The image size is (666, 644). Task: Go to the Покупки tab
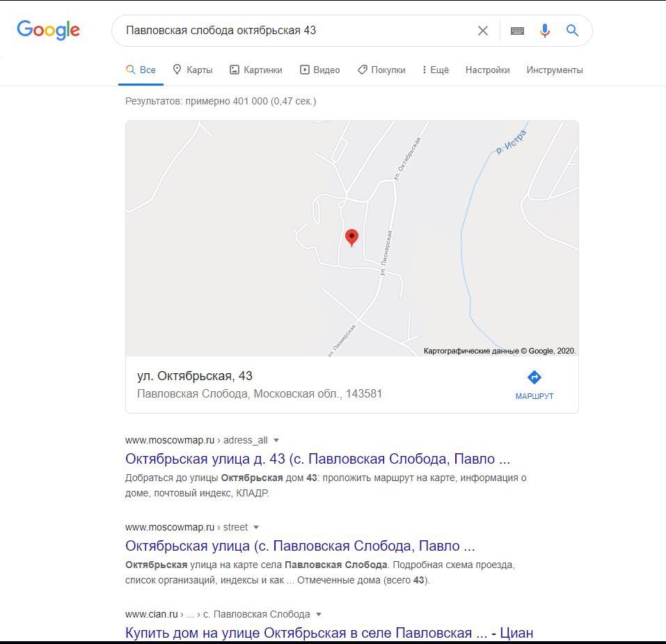pos(381,70)
